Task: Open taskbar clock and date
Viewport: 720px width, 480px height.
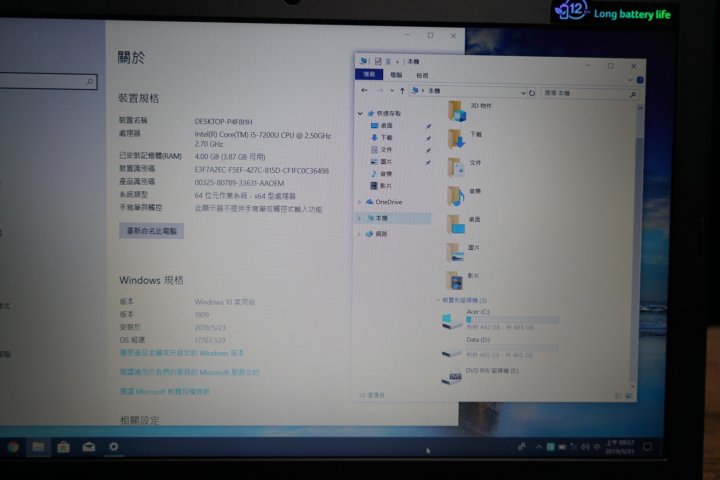Action: pos(620,446)
